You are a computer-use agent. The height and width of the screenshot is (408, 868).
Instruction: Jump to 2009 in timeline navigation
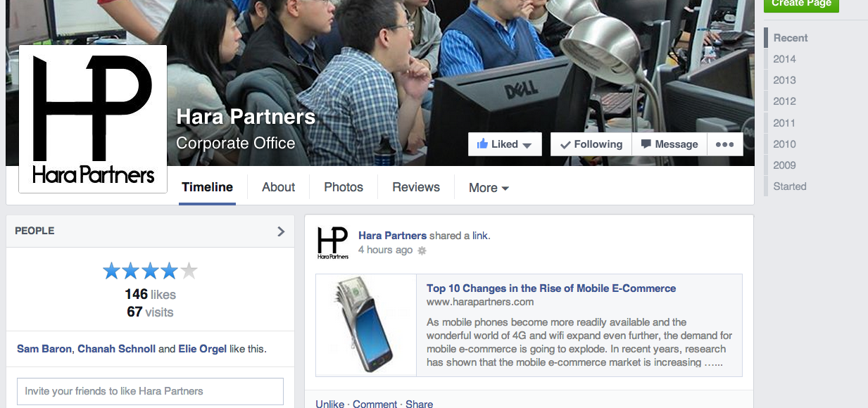tap(784, 165)
